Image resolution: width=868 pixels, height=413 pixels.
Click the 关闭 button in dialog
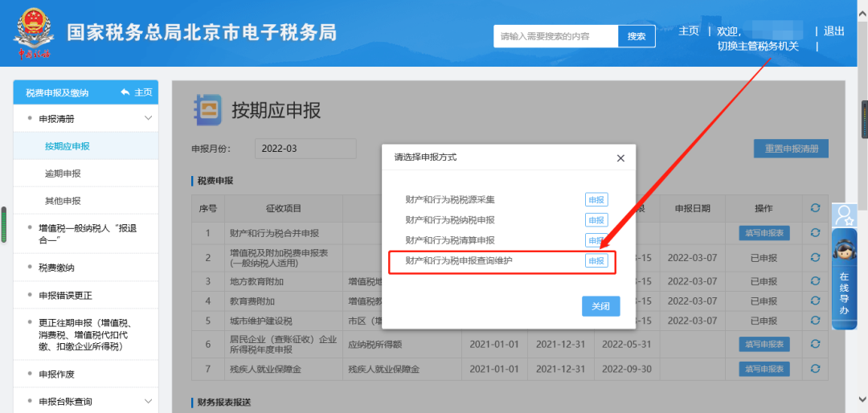(x=600, y=306)
